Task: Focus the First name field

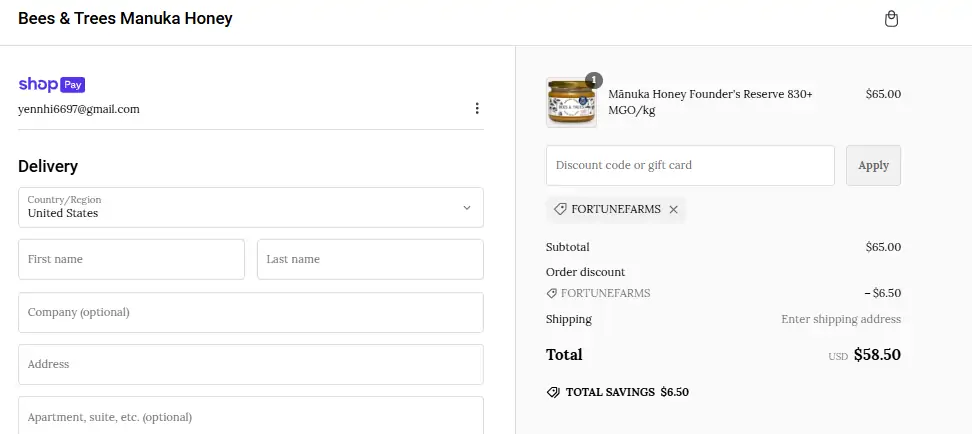Action: click(131, 259)
